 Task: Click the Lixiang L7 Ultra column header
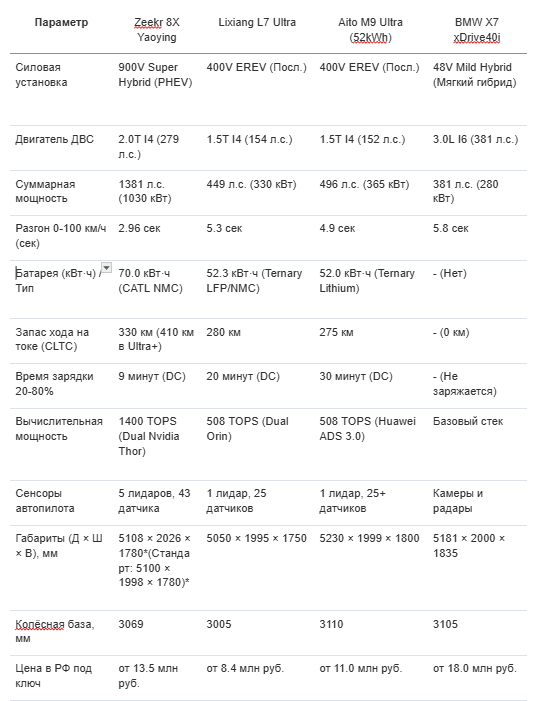click(x=257, y=22)
